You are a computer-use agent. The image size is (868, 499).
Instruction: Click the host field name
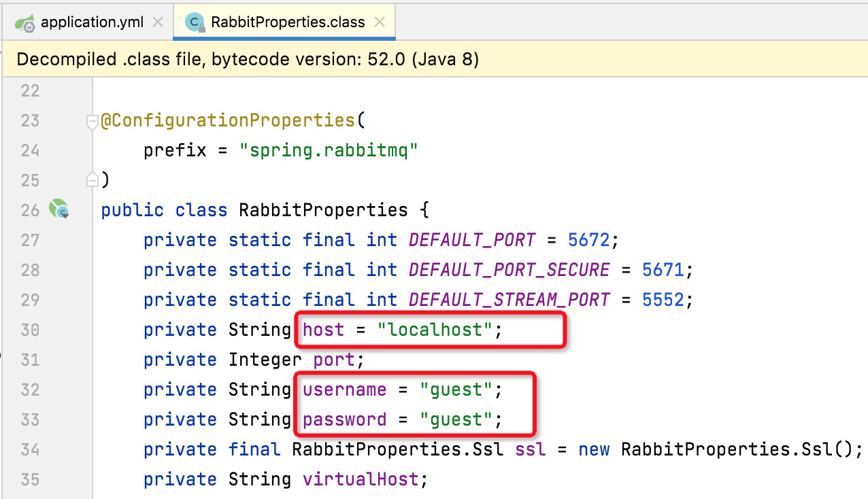(323, 330)
